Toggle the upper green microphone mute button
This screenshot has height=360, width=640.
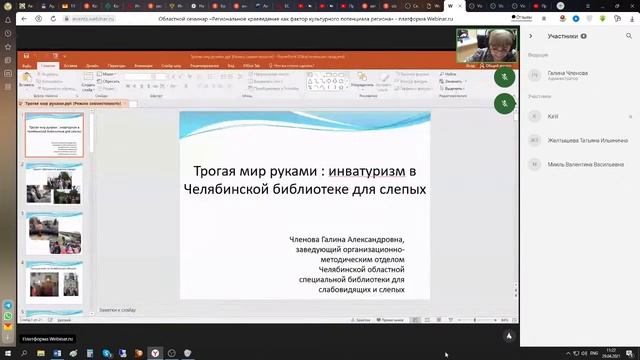pos(504,77)
